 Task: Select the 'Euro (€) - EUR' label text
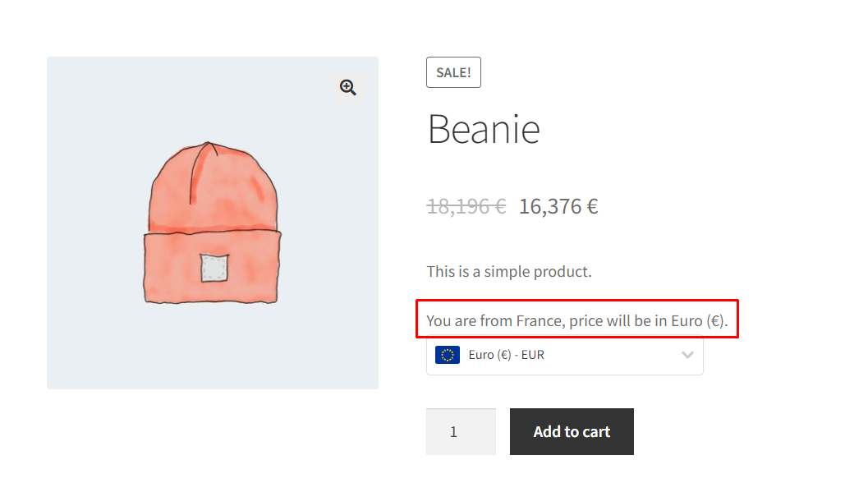tap(507, 355)
